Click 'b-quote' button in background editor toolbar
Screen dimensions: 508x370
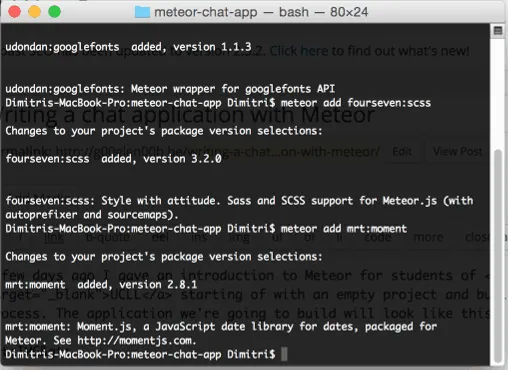[x=108, y=237]
